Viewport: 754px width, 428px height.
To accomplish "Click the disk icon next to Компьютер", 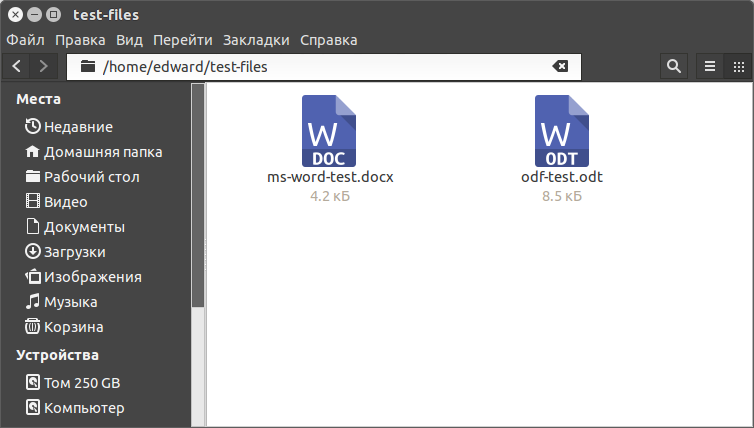I will (x=33, y=407).
